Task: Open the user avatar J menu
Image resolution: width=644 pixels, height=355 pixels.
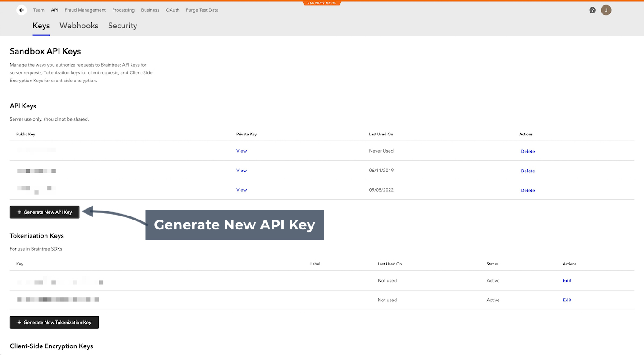Action: pos(606,10)
